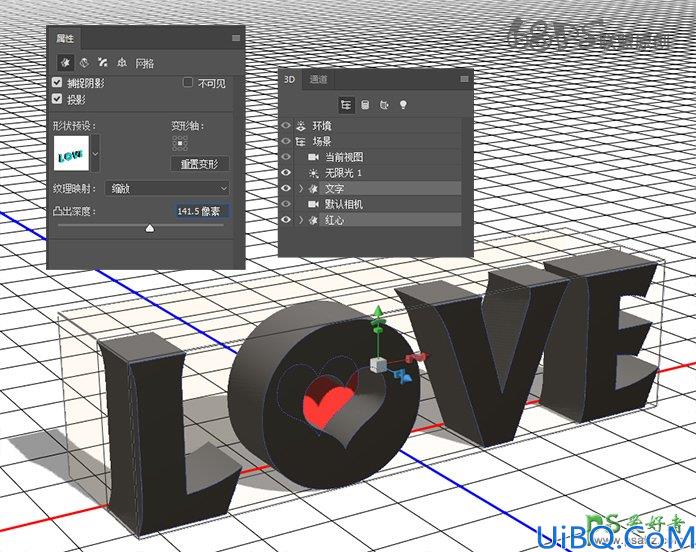
Task: Uncheck the 捕捉阴影 checkbox
Action: coord(57,82)
